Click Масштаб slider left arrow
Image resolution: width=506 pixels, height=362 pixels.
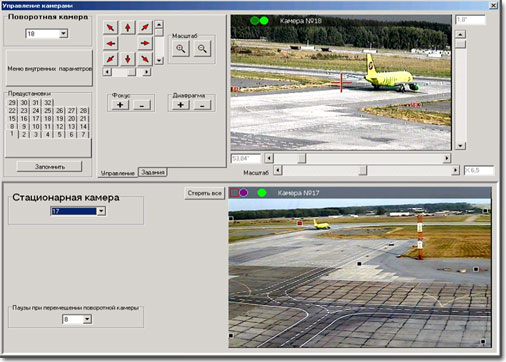point(278,171)
